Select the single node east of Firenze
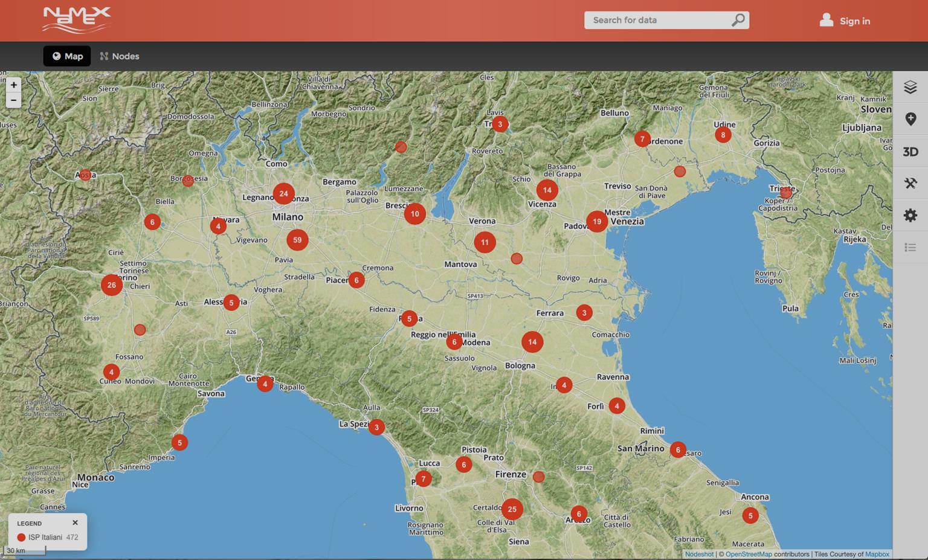 coord(539,477)
